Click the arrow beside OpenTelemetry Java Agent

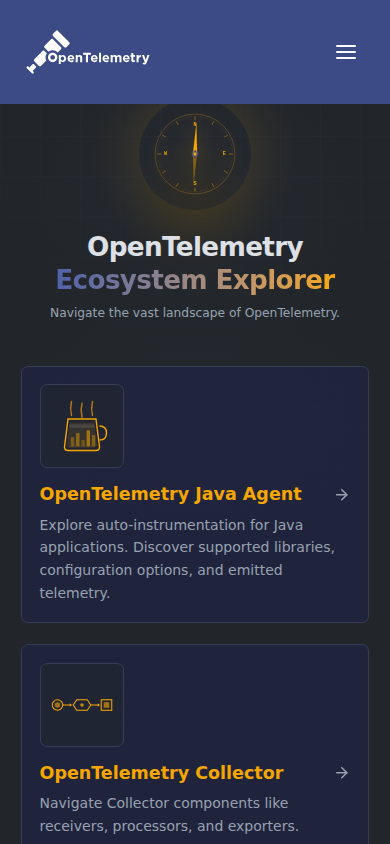(342, 495)
